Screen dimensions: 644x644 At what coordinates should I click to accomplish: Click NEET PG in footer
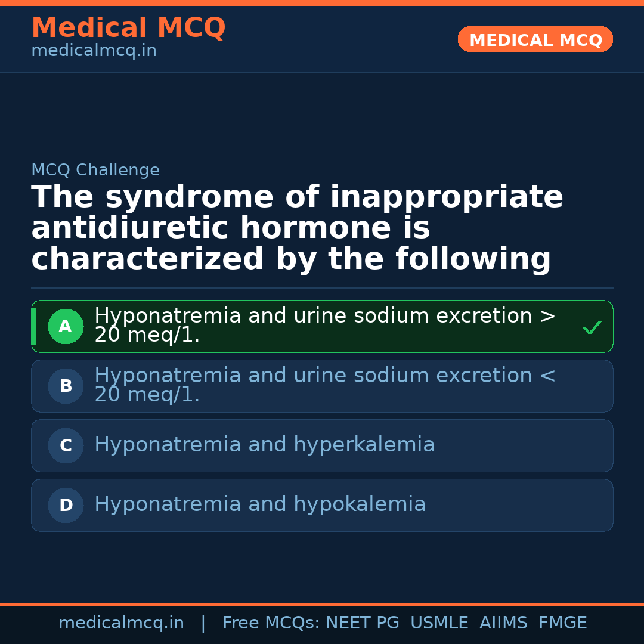363,623
